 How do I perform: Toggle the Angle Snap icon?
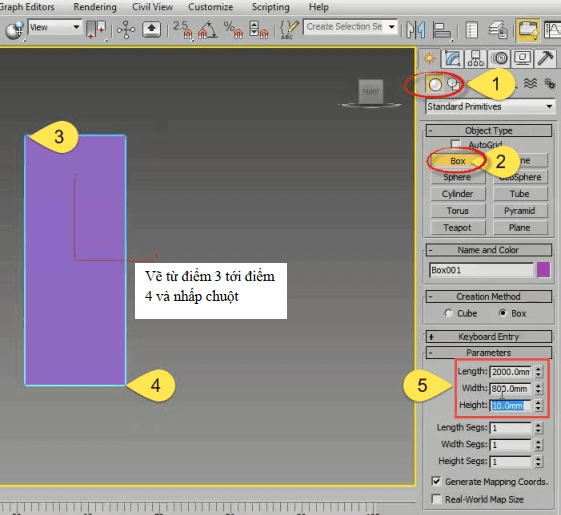[x=208, y=29]
